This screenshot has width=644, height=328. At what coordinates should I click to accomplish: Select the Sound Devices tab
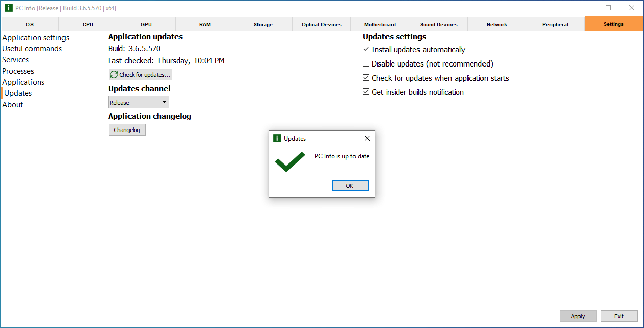click(x=438, y=24)
